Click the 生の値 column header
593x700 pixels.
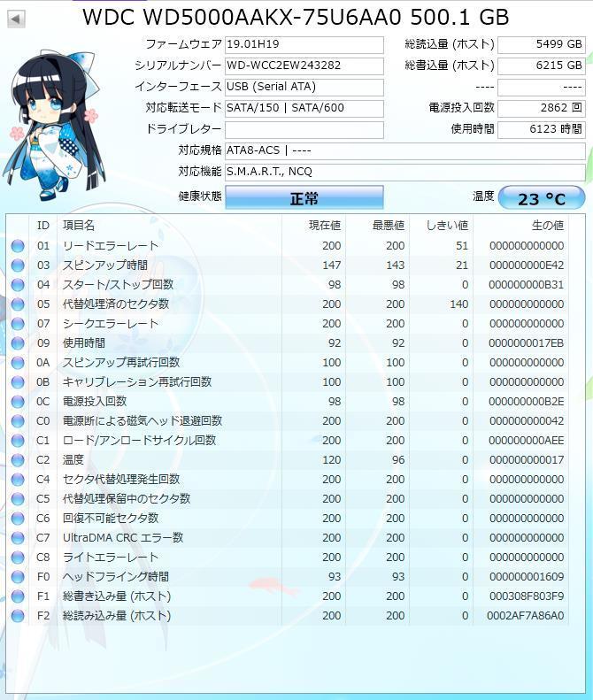click(x=548, y=226)
